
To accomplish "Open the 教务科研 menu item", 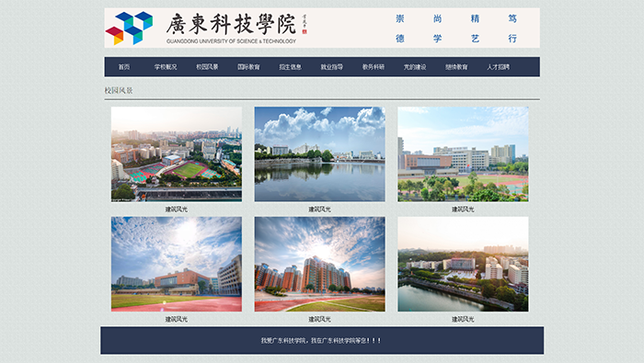I will (374, 67).
